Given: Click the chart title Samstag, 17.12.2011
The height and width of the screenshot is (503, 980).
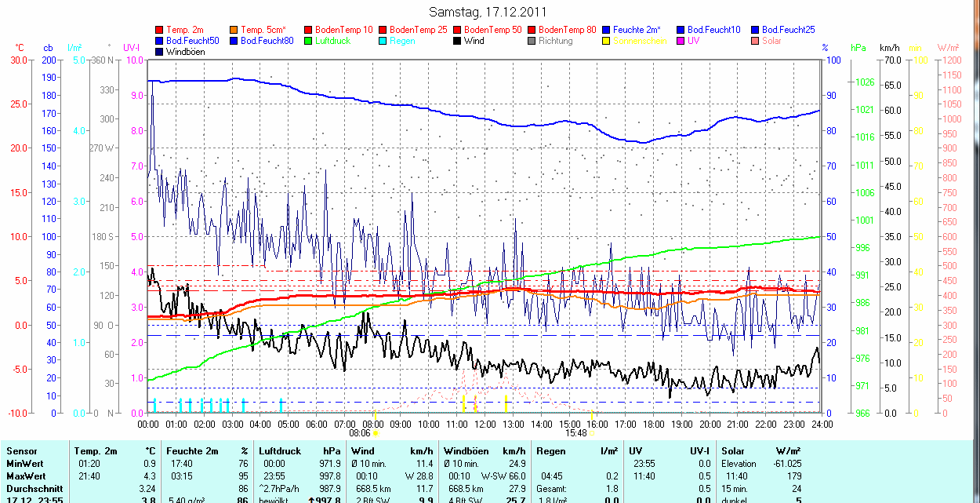Looking at the screenshot, I should [488, 12].
